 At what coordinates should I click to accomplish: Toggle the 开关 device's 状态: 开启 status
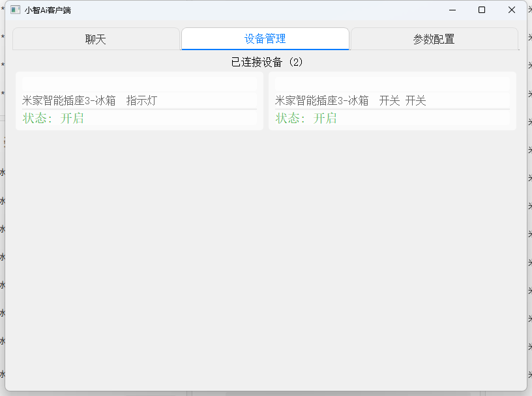[306, 118]
